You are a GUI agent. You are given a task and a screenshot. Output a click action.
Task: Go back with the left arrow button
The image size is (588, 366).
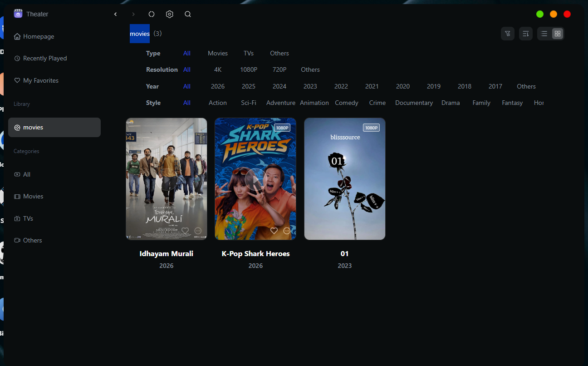tap(116, 14)
